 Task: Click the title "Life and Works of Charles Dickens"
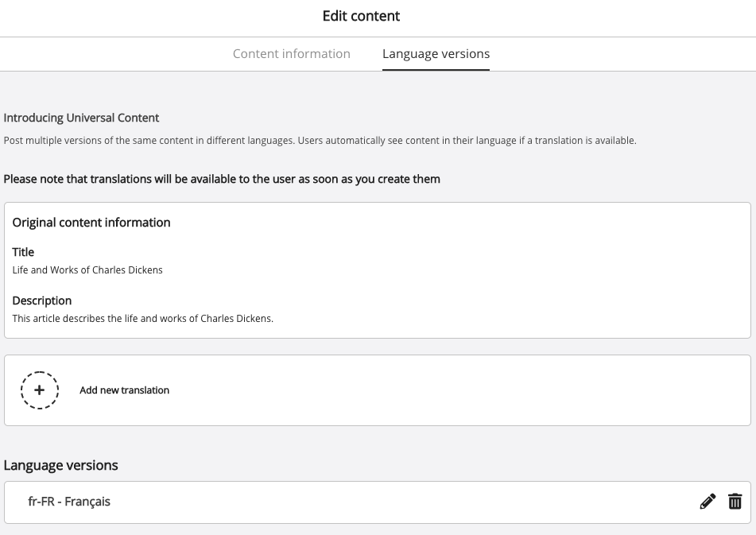click(x=87, y=270)
